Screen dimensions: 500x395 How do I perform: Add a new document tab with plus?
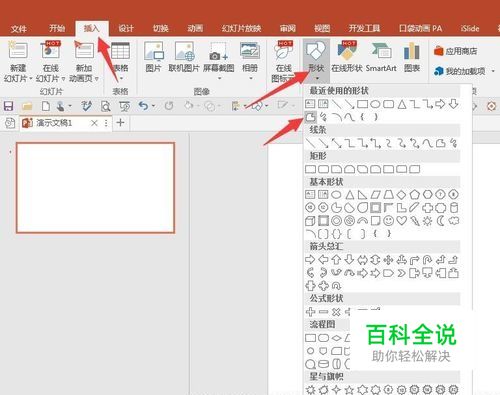pos(120,123)
